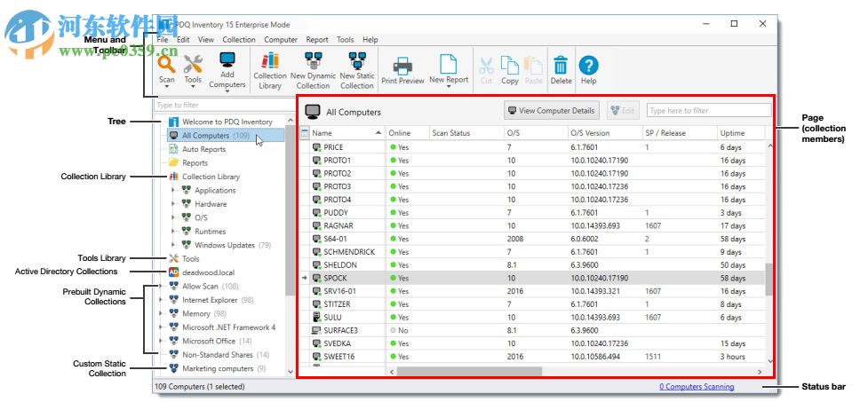Open the Help menu
Image resolution: width=868 pixels, height=402 pixels.
pyautogui.click(x=370, y=40)
